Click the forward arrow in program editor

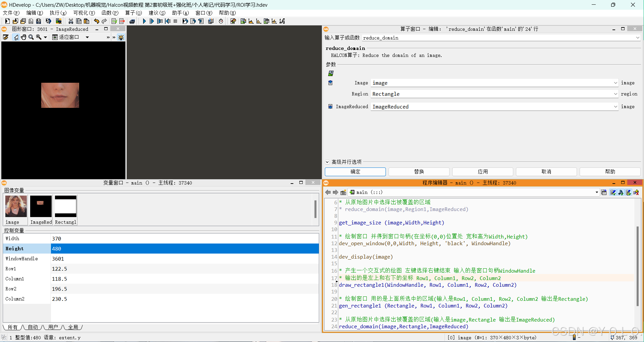point(336,192)
